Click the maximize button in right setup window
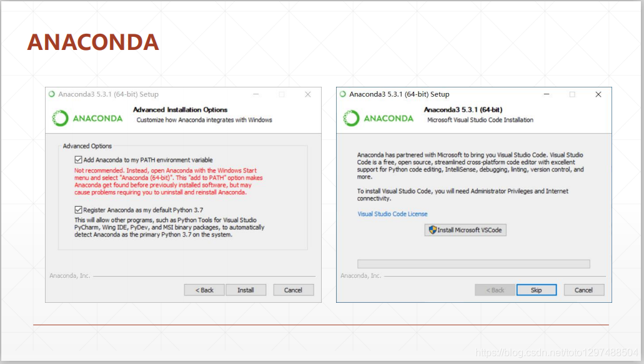This screenshot has height=364, width=644. 572,94
